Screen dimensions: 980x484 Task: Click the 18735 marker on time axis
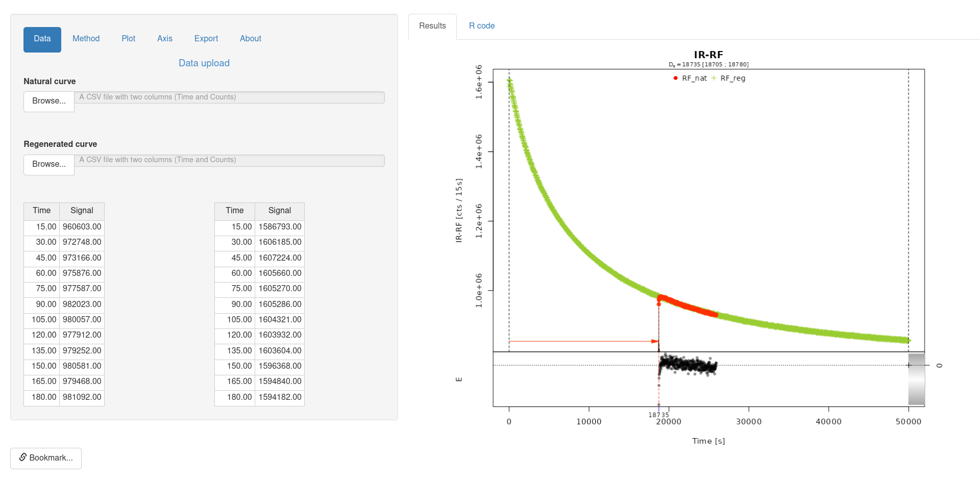(658, 415)
